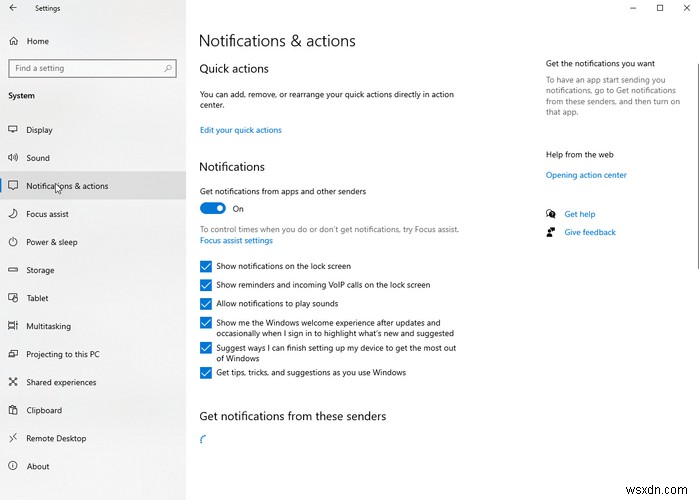
Task: Open Edit your quick actions link
Action: pyautogui.click(x=241, y=130)
